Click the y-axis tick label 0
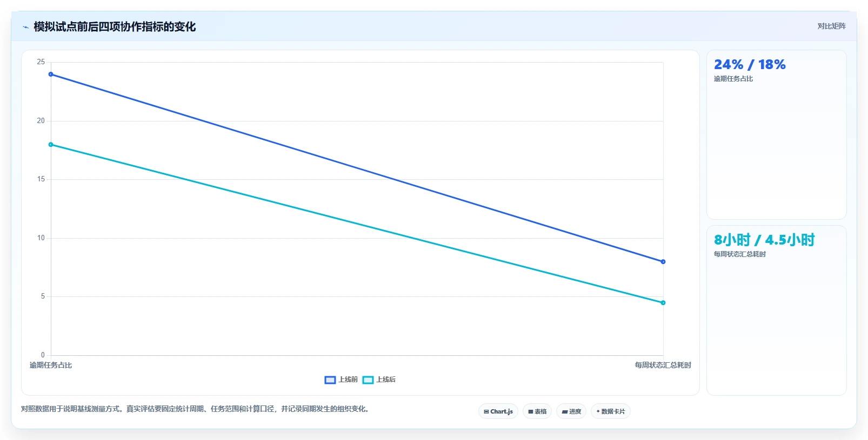The height and width of the screenshot is (440, 868). pos(43,355)
